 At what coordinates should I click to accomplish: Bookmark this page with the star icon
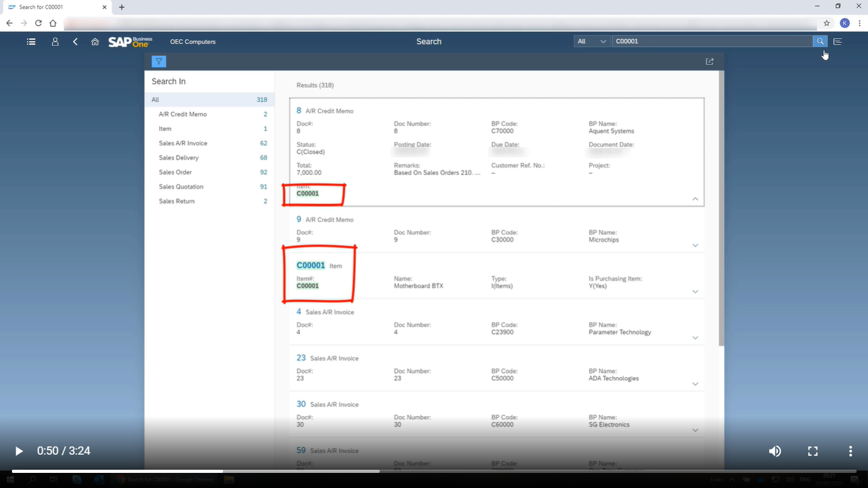[x=827, y=23]
